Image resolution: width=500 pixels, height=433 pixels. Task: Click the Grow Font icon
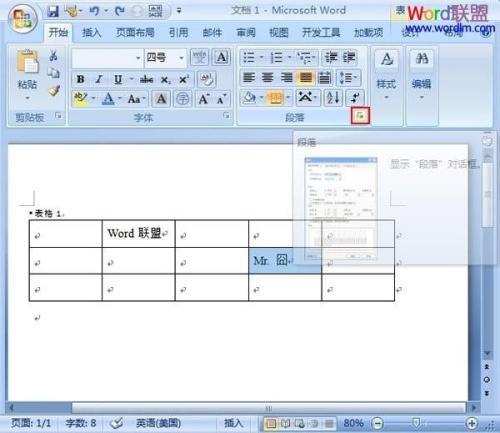tap(204, 99)
